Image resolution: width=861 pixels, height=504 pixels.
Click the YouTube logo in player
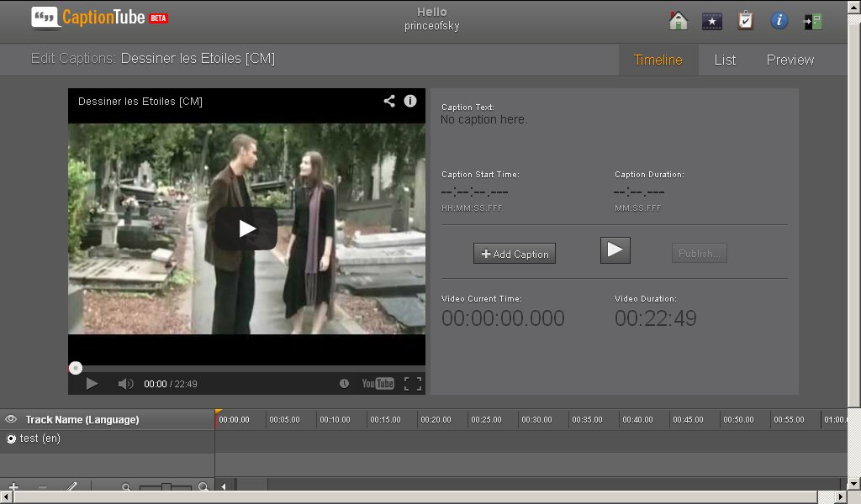point(378,384)
